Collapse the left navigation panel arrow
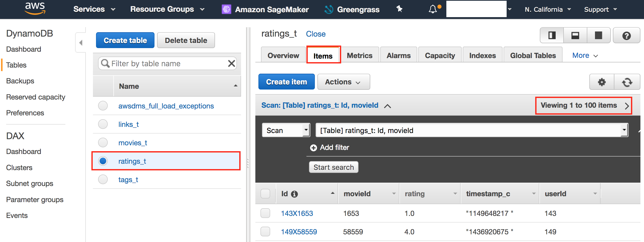The image size is (644, 242). [81, 42]
